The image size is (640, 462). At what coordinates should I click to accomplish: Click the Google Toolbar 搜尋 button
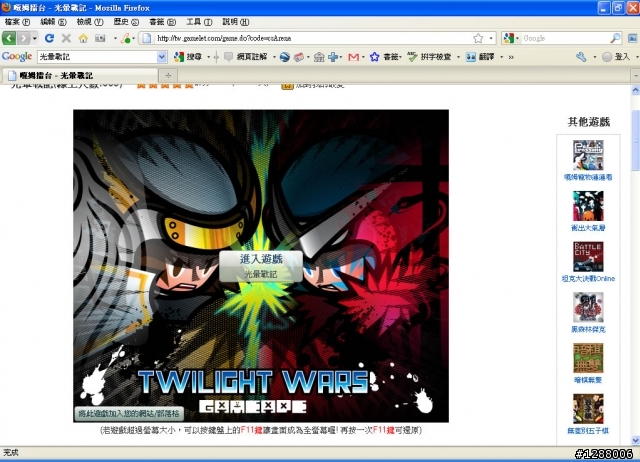coord(188,57)
